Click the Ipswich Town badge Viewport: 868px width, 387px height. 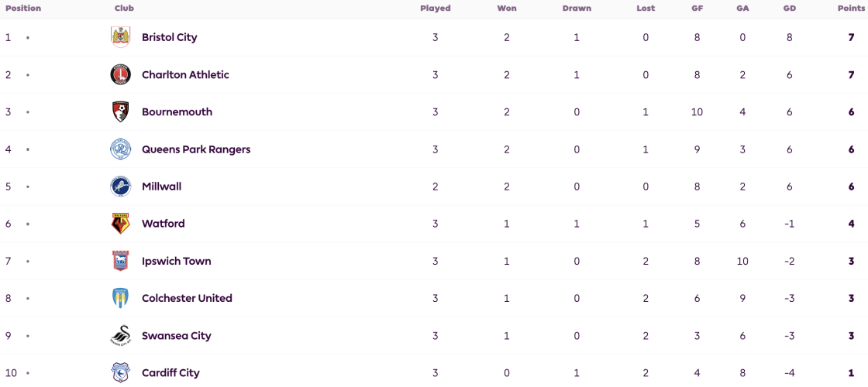coord(120,261)
